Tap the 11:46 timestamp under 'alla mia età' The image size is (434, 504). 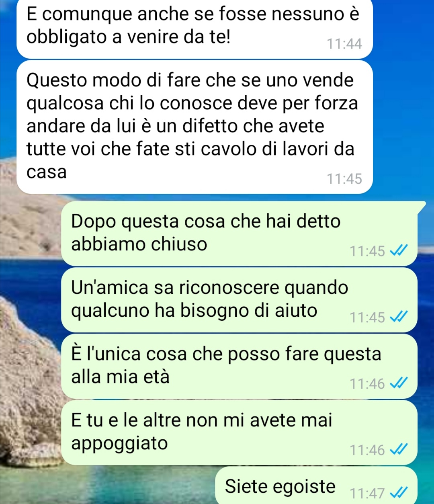coord(367,384)
